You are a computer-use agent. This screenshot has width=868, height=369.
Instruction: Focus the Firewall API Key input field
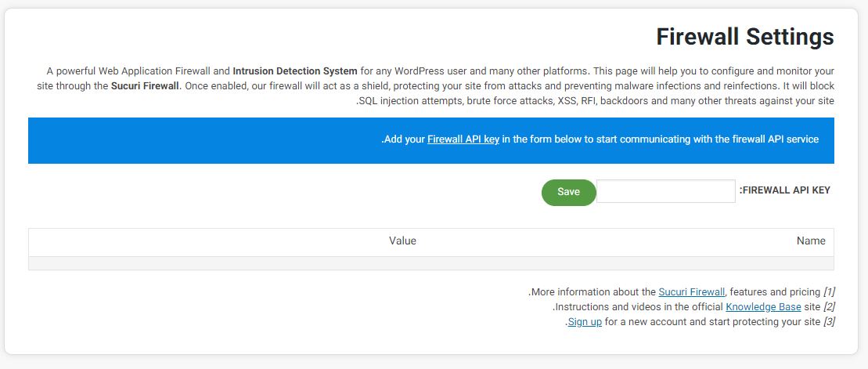(666, 191)
